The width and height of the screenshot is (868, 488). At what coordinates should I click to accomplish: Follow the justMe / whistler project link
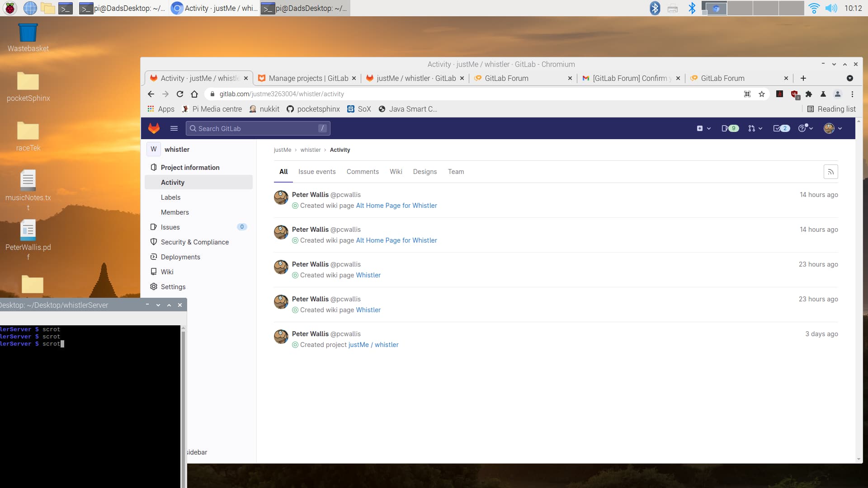(374, 344)
